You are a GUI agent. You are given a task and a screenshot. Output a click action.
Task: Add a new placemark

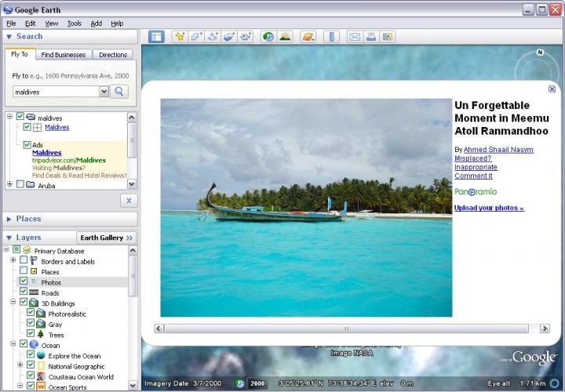[180, 36]
